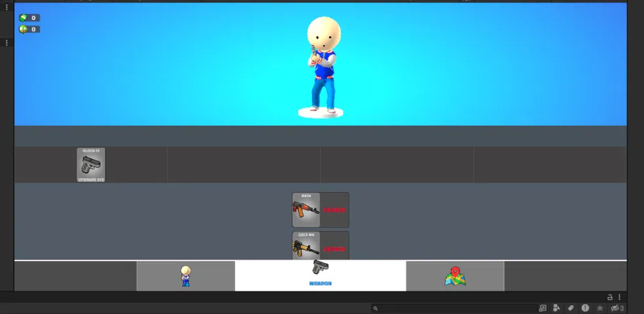
Task: Toggle the panel lock icon
Action: pos(610,297)
